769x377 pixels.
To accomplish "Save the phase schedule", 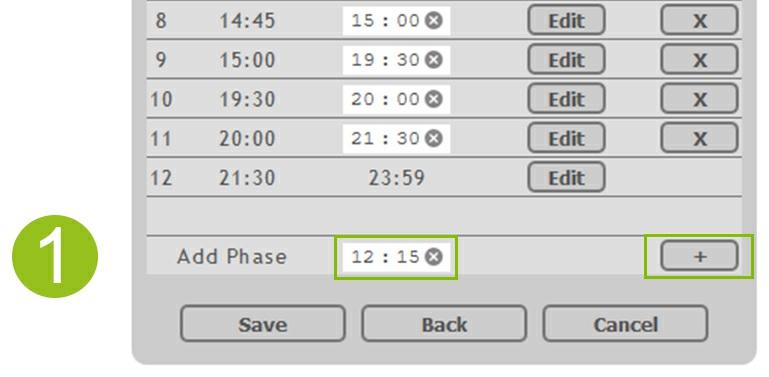I will [263, 324].
